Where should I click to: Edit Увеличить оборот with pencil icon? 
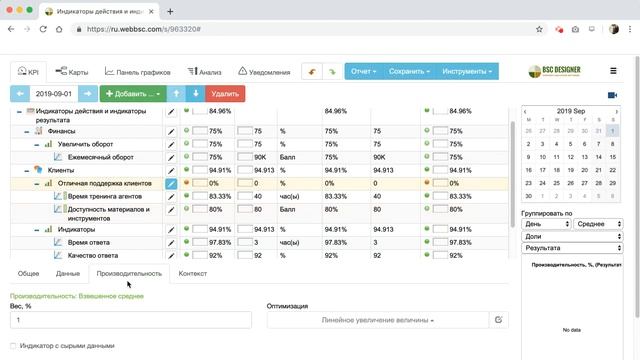(x=171, y=144)
